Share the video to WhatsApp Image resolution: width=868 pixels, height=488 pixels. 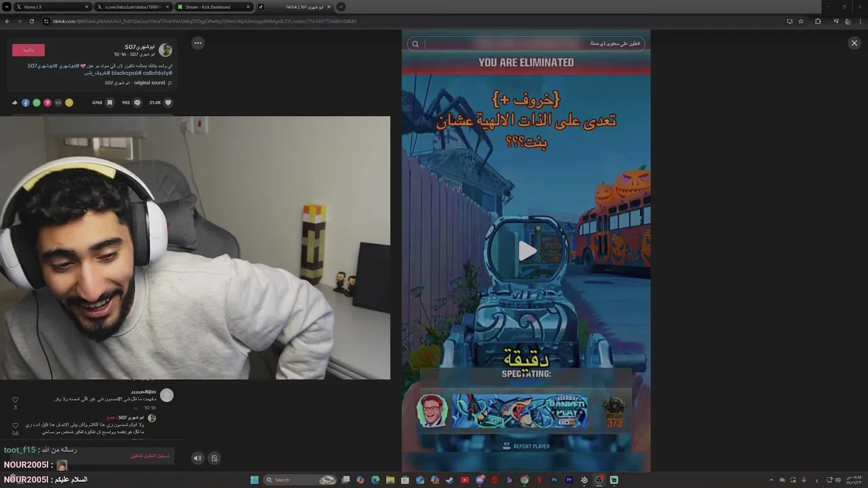point(37,102)
